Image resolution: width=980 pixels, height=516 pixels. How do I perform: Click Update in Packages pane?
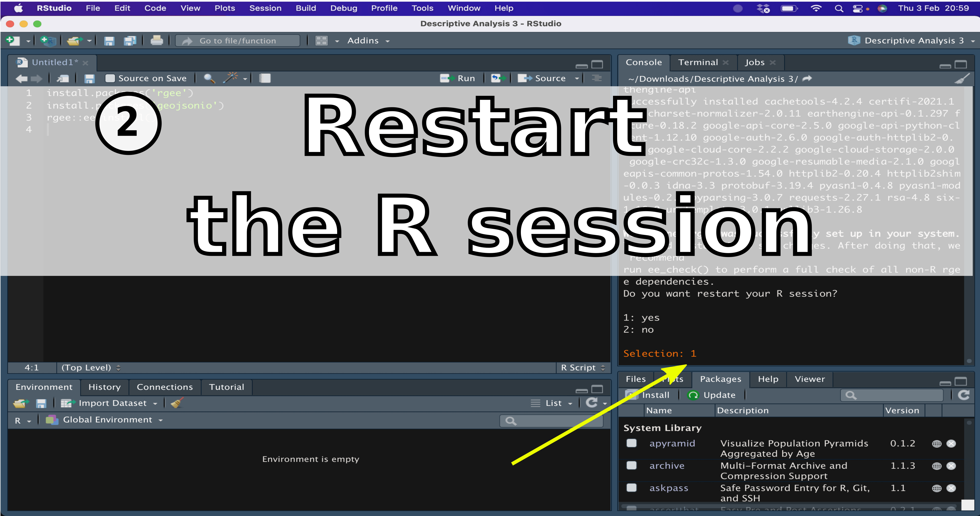point(711,395)
